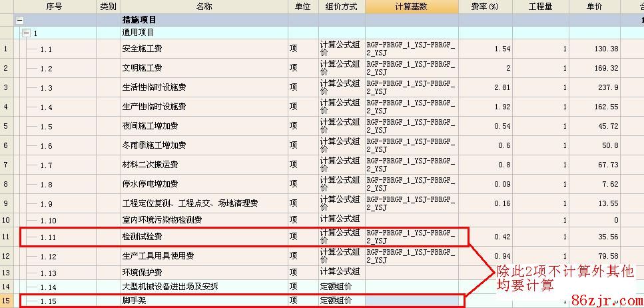Click 计算基数 cell of 脚手架 row
The height and width of the screenshot is (308, 644).
click(x=411, y=301)
